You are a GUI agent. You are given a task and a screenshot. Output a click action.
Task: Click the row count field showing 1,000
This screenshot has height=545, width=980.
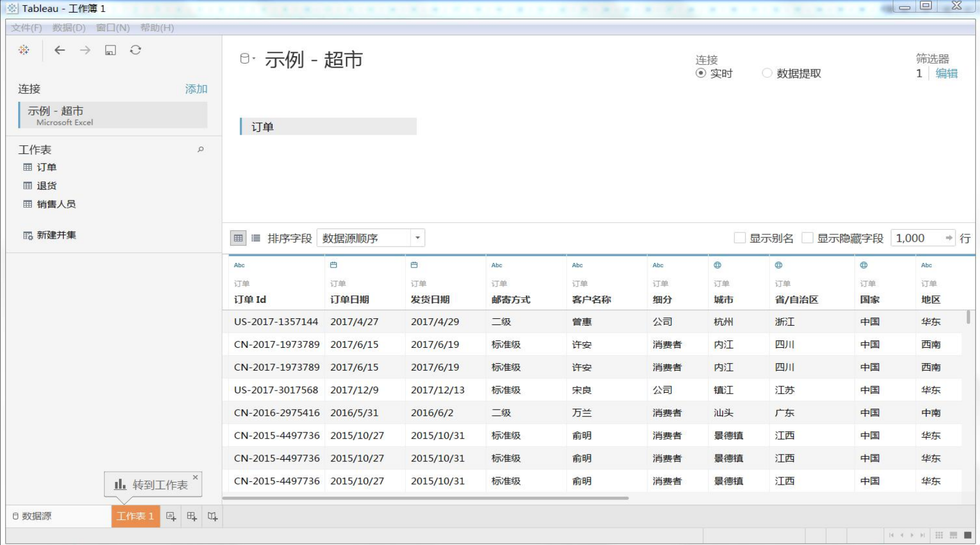[x=917, y=238]
